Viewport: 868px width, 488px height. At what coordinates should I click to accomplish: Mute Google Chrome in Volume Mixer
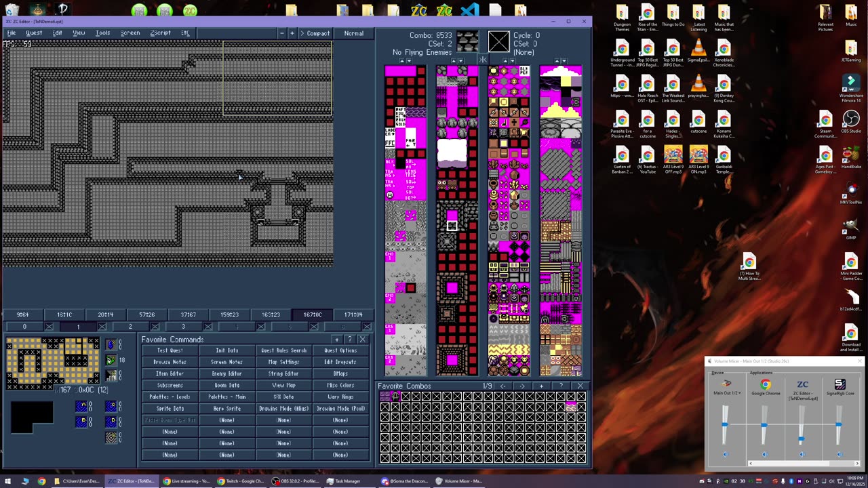[x=765, y=454]
